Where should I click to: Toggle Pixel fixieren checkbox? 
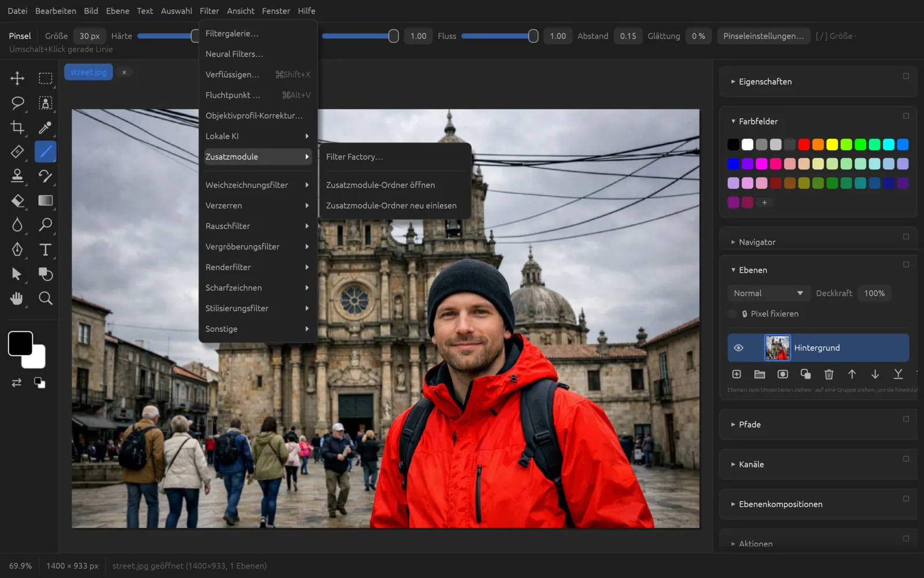pos(732,314)
